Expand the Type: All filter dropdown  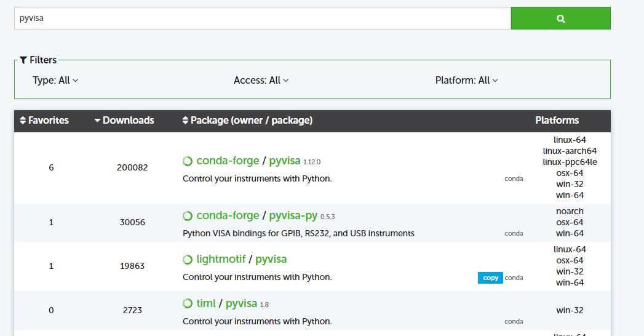tap(55, 80)
